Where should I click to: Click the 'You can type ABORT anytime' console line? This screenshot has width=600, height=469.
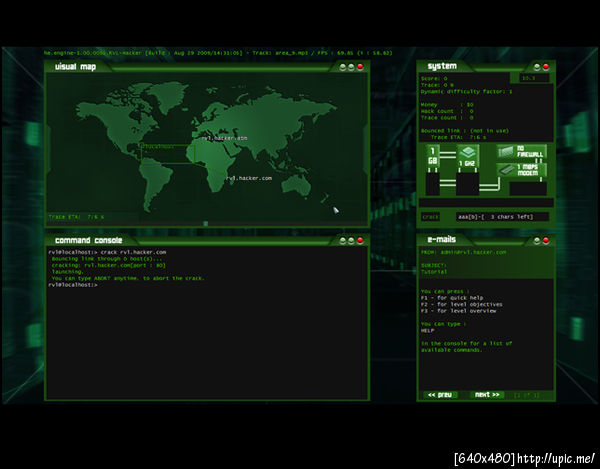128,278
